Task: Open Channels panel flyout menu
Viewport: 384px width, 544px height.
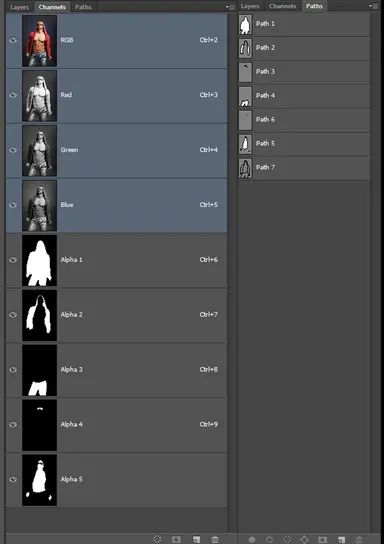Action: [x=230, y=7]
